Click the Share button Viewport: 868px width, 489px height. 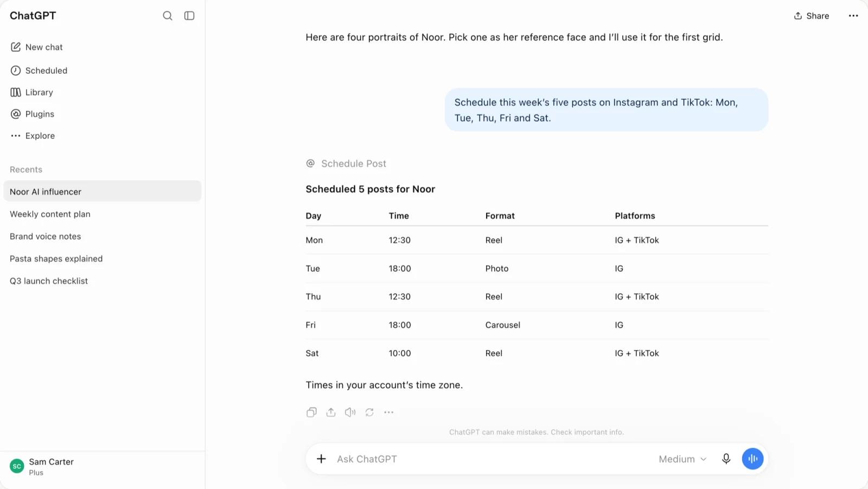point(812,16)
